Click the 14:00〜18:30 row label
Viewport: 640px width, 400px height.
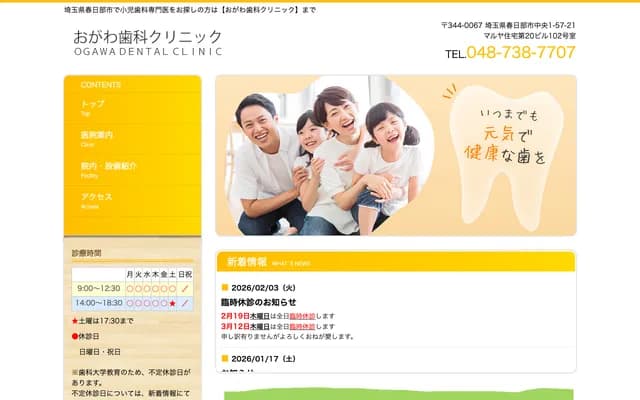(x=99, y=303)
